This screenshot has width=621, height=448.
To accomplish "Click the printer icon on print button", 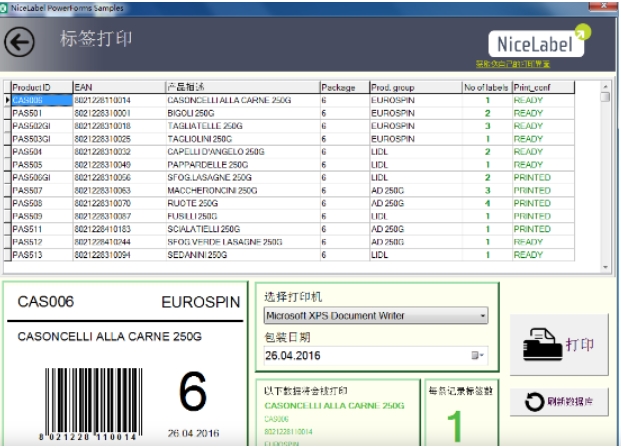I will (543, 344).
